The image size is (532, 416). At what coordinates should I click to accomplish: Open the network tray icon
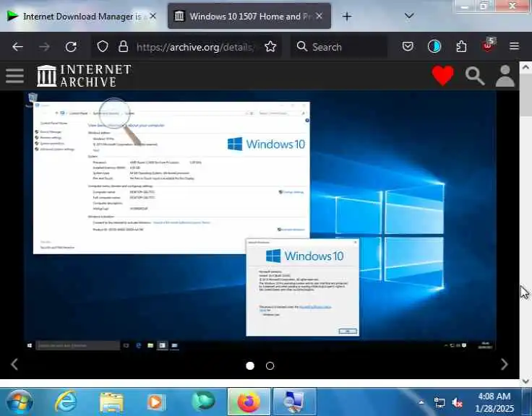point(439,403)
